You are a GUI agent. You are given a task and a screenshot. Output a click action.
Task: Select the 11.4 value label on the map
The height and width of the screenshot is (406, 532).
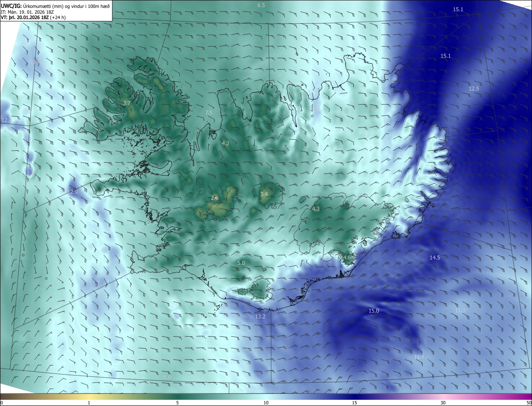pyautogui.click(x=419, y=357)
